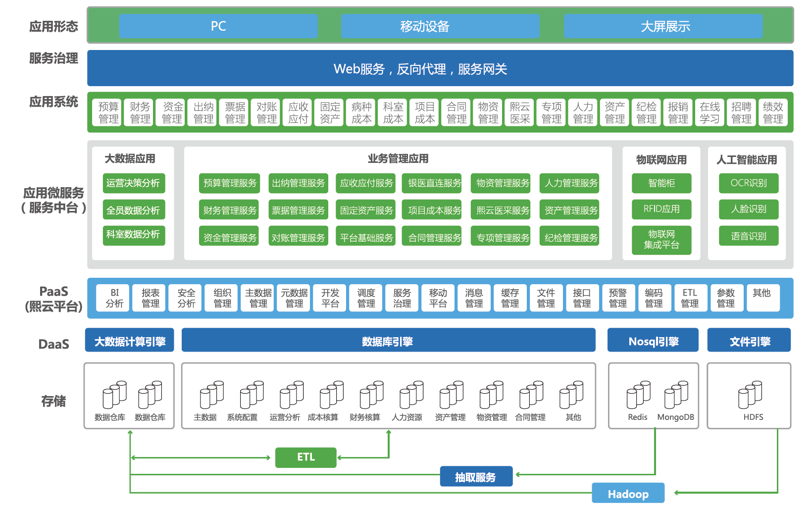Click the 系统配置 database cylinder icon

tap(252, 395)
